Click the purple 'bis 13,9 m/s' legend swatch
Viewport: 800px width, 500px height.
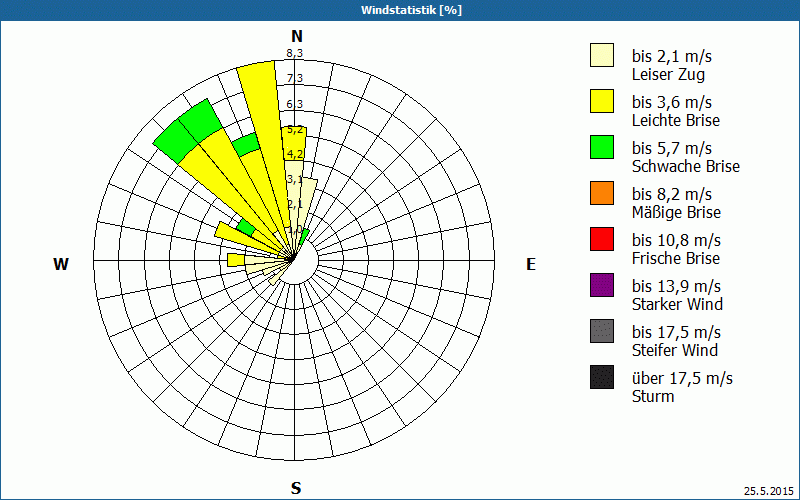pos(602,285)
